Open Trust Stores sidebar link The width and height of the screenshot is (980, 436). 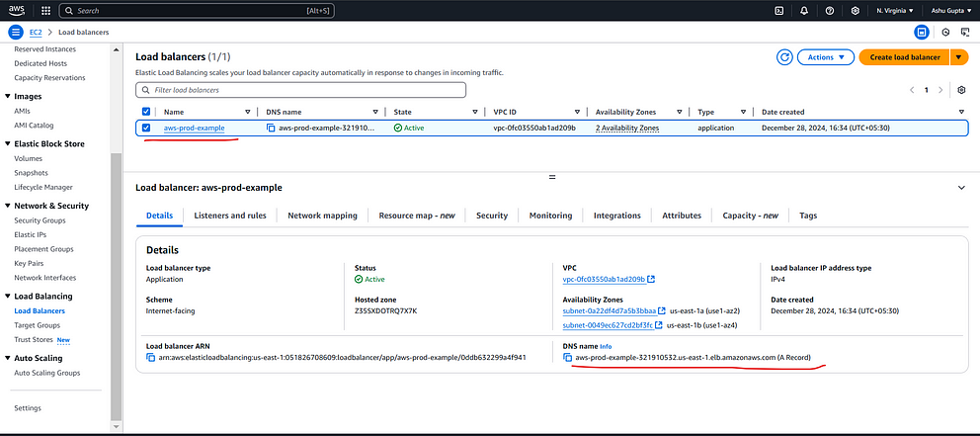[34, 340]
